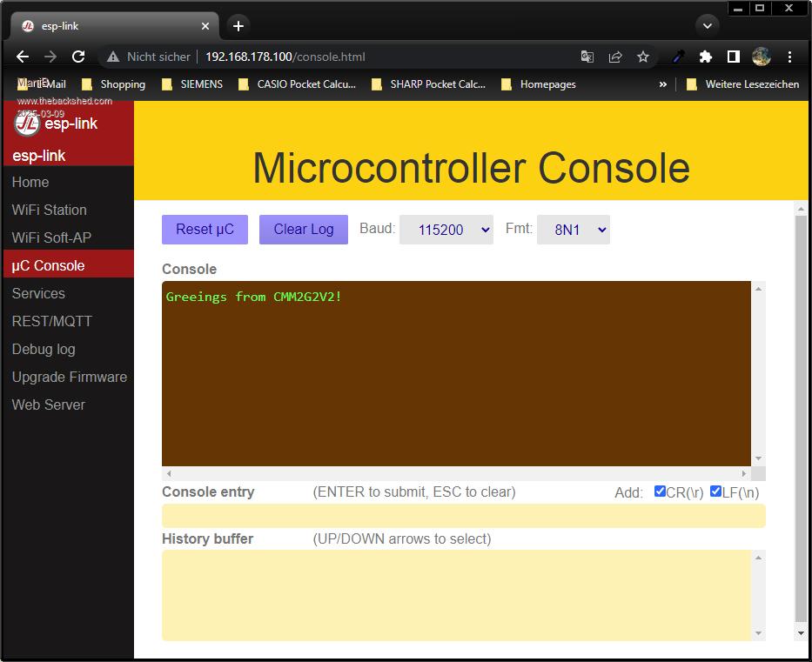Image resolution: width=812 pixels, height=662 pixels.
Task: Click the browser reload page icon
Action: tap(78, 57)
